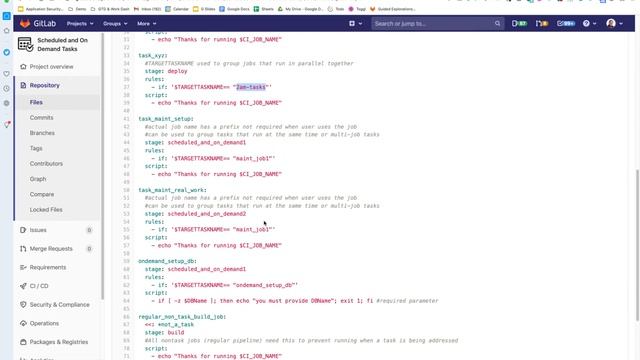640x360 pixels.
Task: Open repository Graph page
Action: point(38,179)
